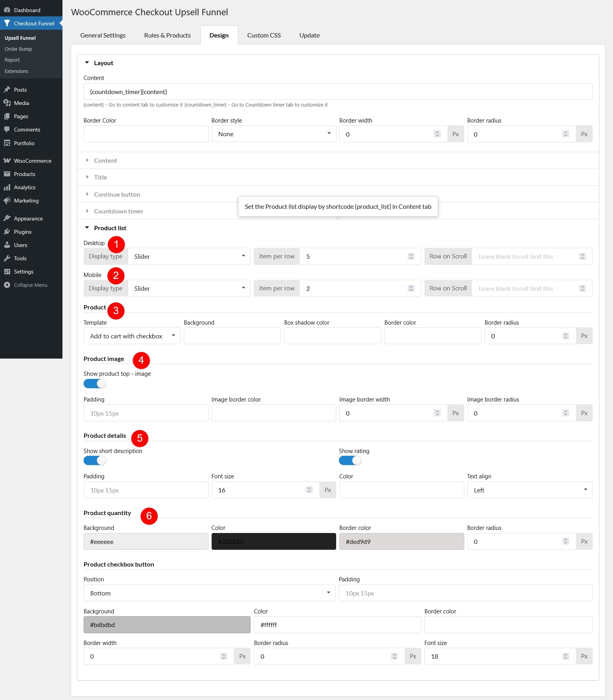Screen dimensions: 613x700
Task: Open the Border style dropdown
Action: pyautogui.click(x=274, y=134)
